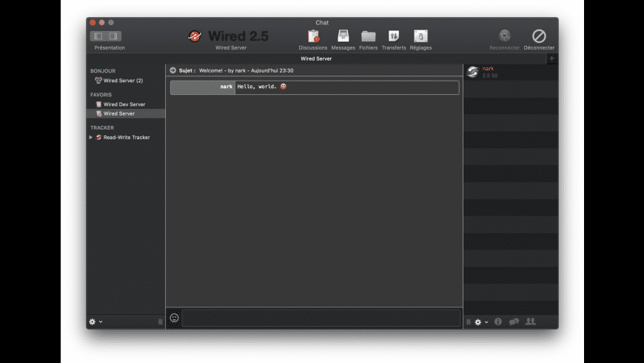
Task: Add a new tab with the plus button
Action: coord(551,59)
